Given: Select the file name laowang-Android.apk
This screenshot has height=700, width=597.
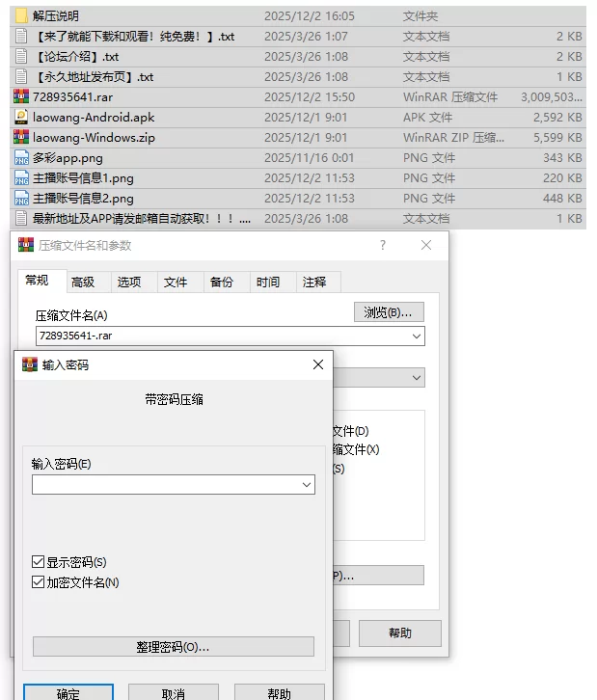Looking at the screenshot, I should (x=94, y=117).
